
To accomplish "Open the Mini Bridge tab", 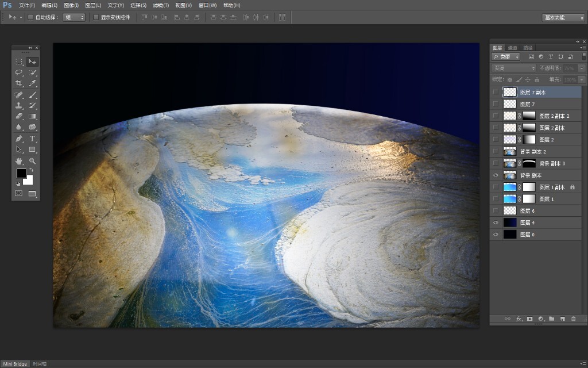I will click(16, 364).
